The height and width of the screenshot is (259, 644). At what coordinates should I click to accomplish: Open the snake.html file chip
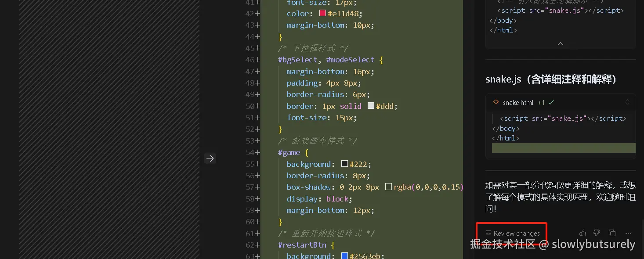518,103
